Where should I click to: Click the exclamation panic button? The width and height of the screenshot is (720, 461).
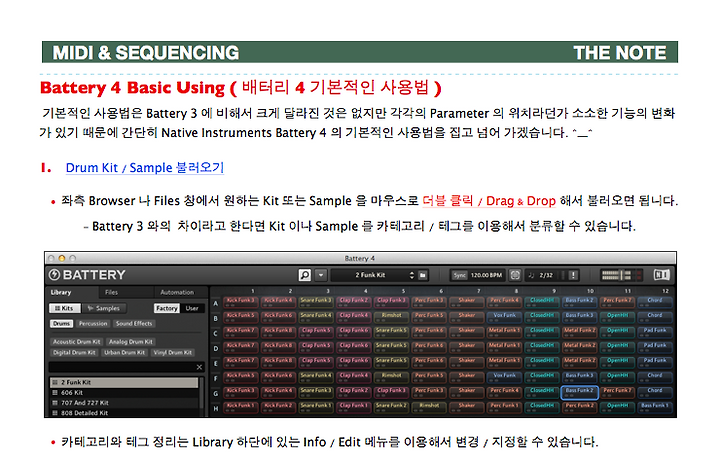(x=573, y=275)
